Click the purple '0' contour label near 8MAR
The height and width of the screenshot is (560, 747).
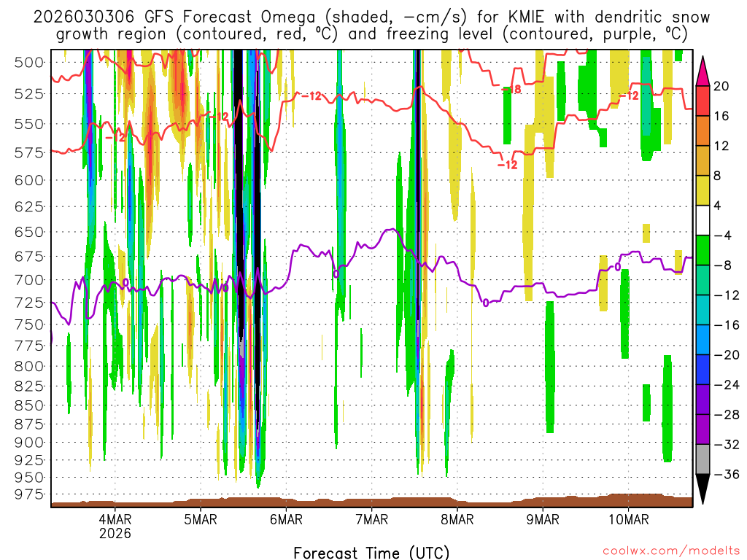(x=485, y=303)
